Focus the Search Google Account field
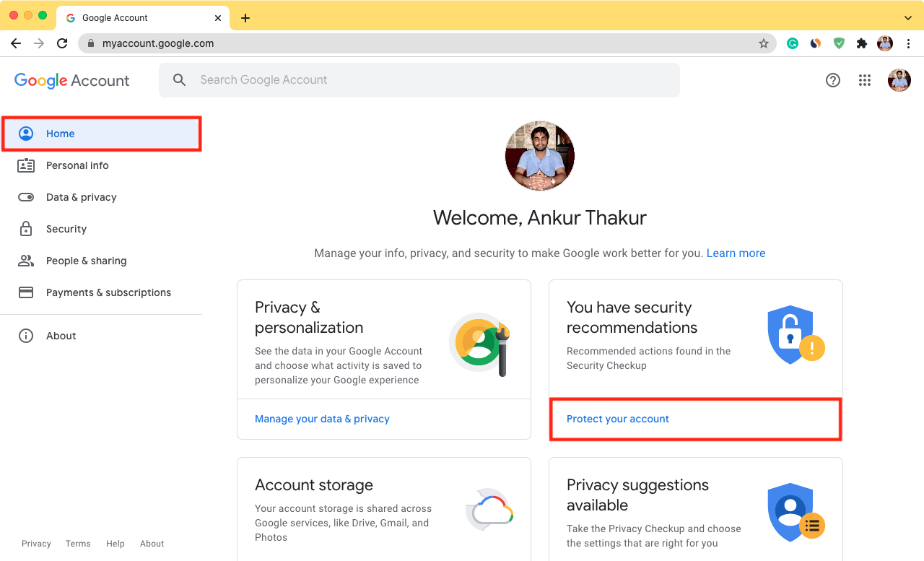 click(x=419, y=80)
